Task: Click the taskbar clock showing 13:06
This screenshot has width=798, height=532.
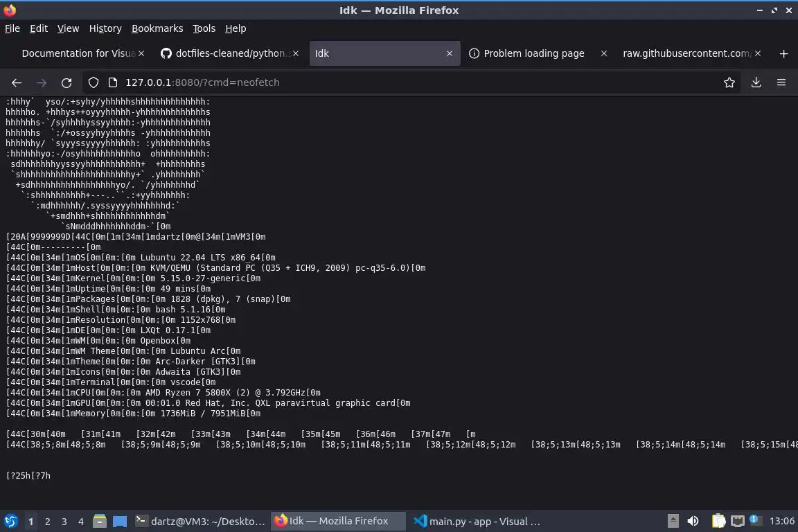Action: click(x=781, y=522)
